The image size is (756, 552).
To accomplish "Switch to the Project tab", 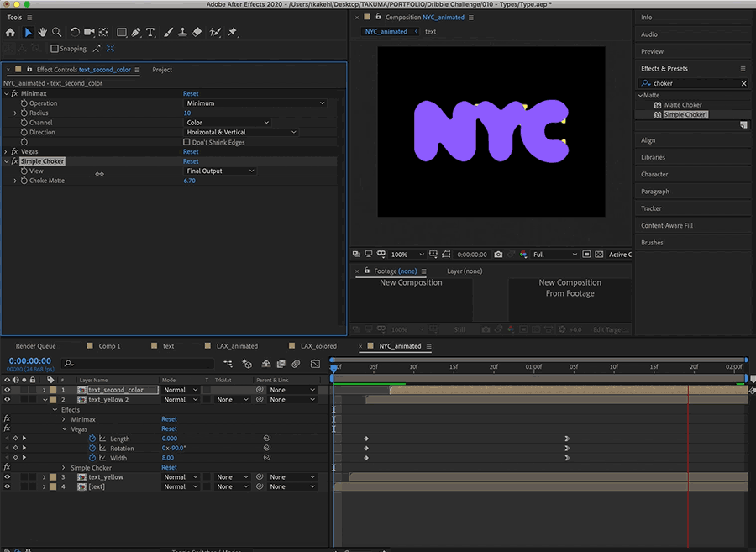I will [x=162, y=70].
